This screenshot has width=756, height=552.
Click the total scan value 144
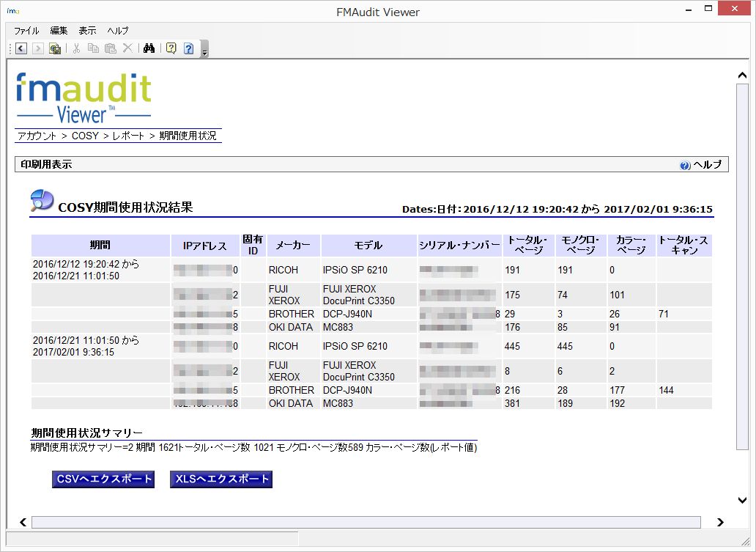pyautogui.click(x=667, y=390)
